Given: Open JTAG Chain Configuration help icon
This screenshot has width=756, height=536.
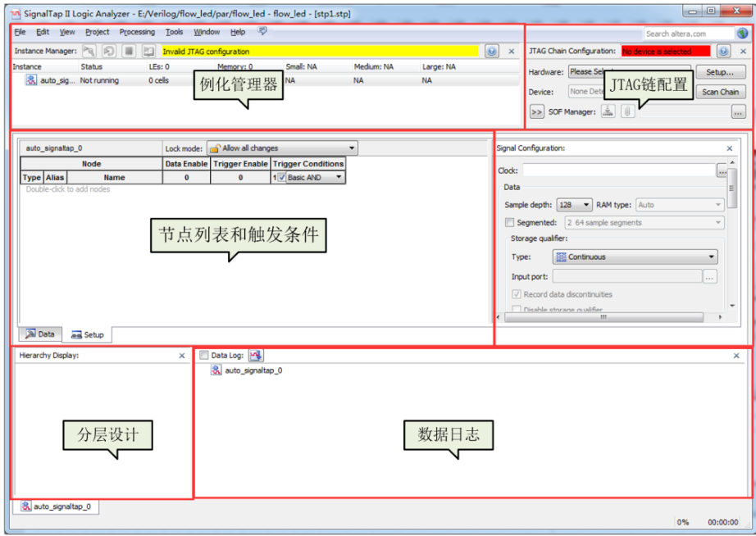Looking at the screenshot, I should [x=723, y=51].
